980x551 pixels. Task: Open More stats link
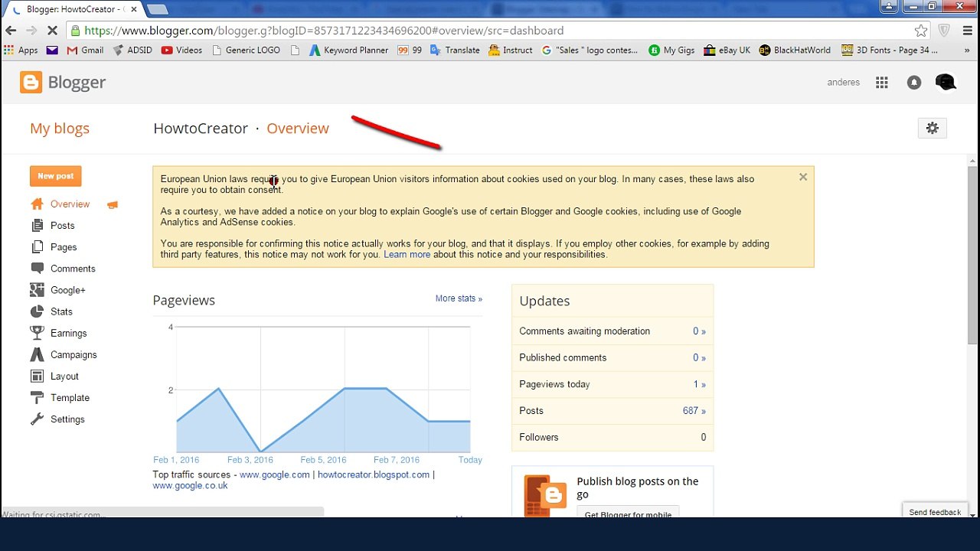[x=459, y=298]
